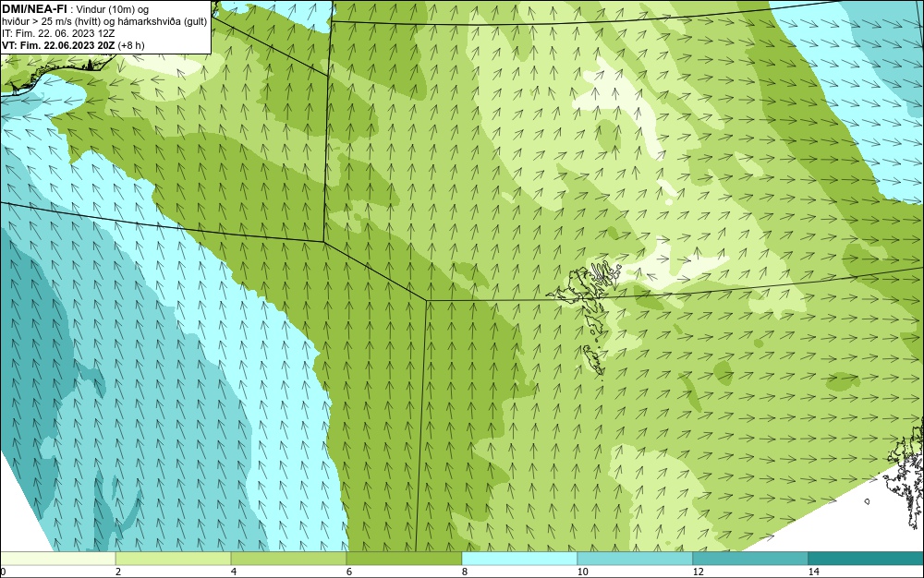Click the legend label '10'
This screenshot has width=924, height=578.
point(582,572)
